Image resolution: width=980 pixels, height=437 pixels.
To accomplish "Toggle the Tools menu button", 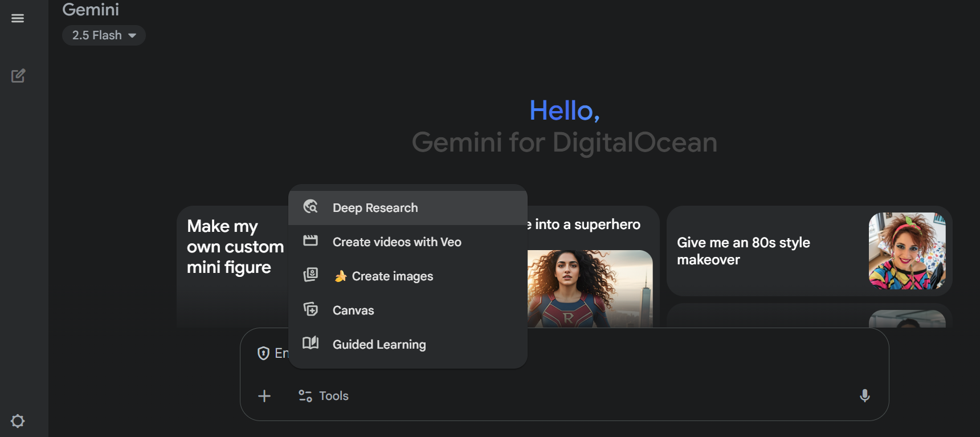I will pos(324,396).
